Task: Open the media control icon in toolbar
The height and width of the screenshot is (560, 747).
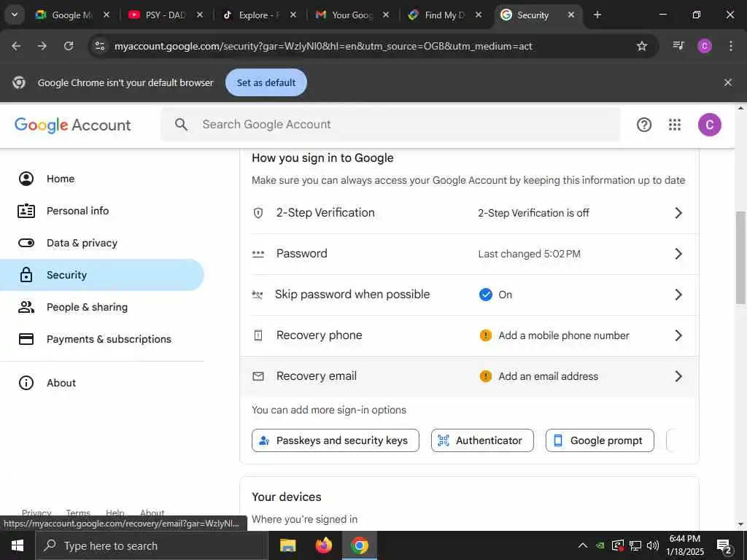Action: tap(678, 46)
